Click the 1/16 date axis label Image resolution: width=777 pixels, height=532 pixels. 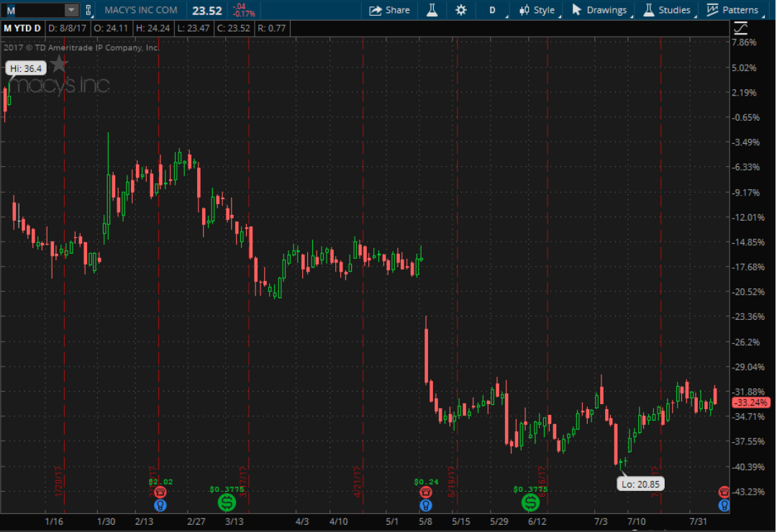54,522
